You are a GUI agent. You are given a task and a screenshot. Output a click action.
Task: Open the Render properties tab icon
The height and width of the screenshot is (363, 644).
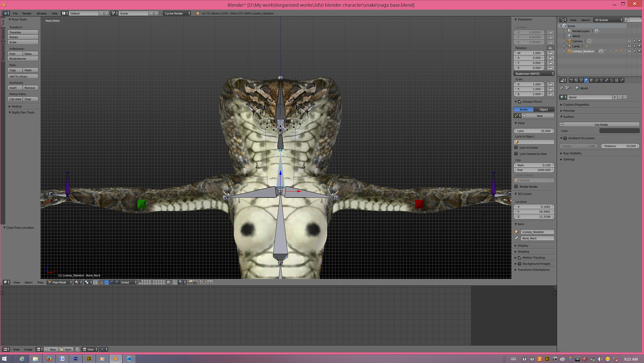pyautogui.click(x=571, y=80)
